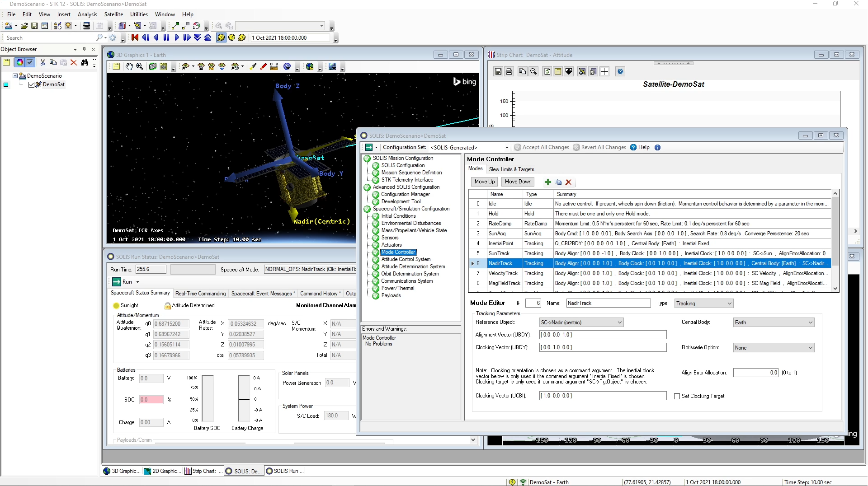Open the Central Body dropdown showing Earth

coord(811,322)
